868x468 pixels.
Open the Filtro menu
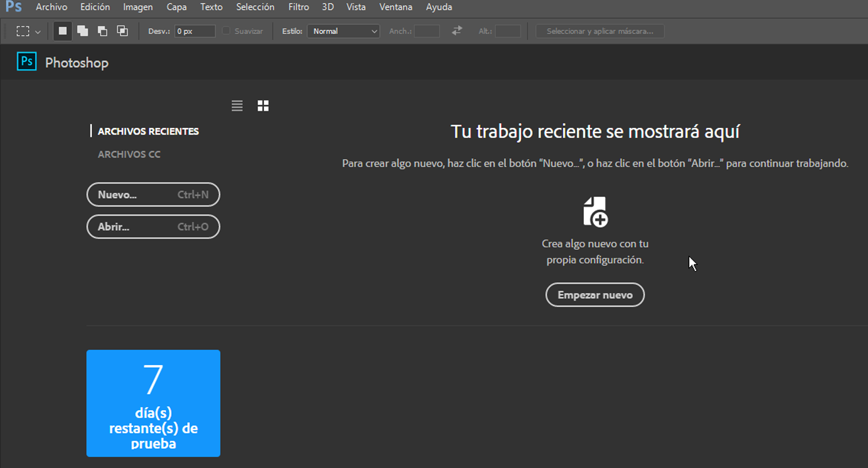point(299,7)
